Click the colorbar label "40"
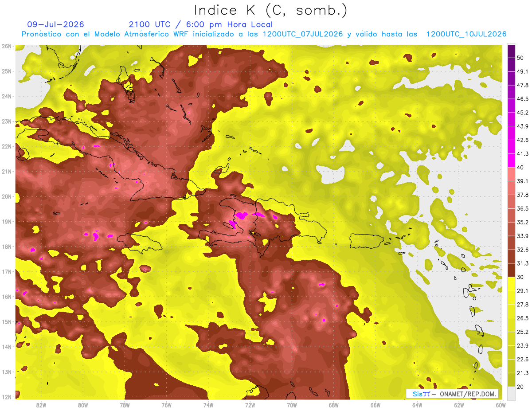Image resolution: width=532 pixels, height=411 pixels. 520,168
